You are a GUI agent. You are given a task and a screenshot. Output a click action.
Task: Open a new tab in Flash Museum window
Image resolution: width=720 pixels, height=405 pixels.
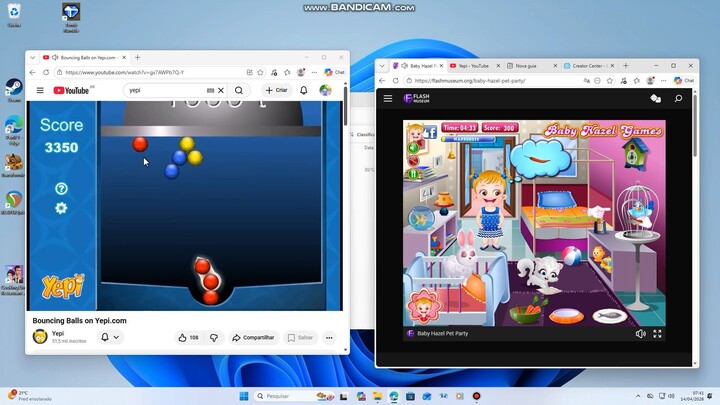[x=625, y=66]
